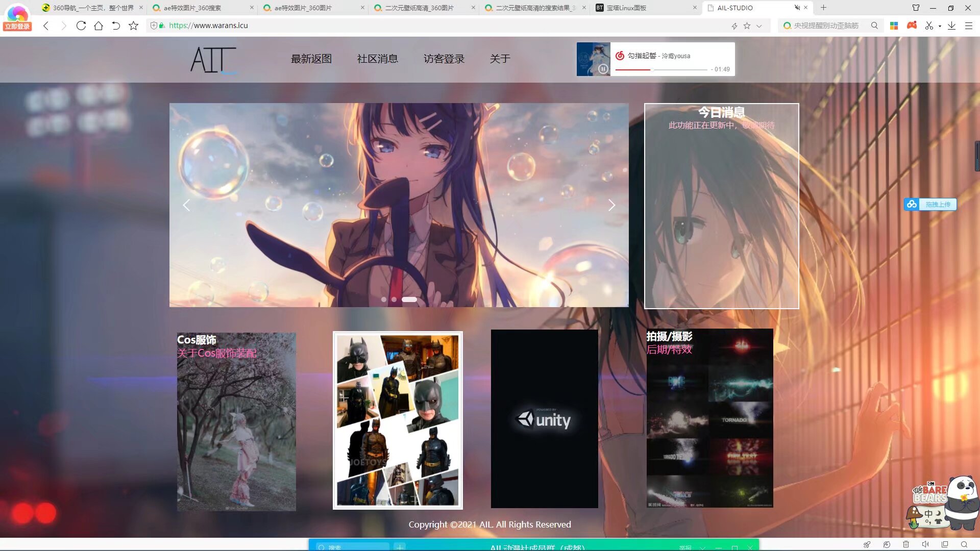Select the second carousel indicator dot

(x=394, y=299)
